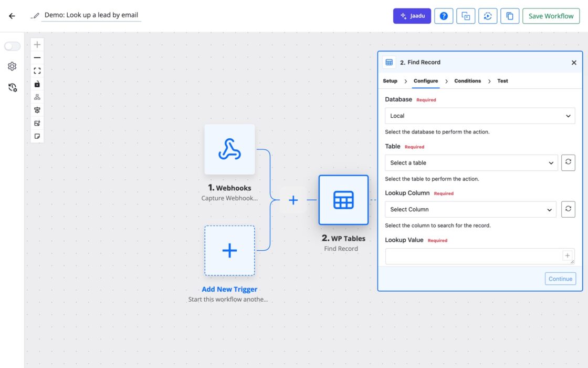The image size is (588, 368).
Task: Click the Continue button
Action: [x=560, y=279]
